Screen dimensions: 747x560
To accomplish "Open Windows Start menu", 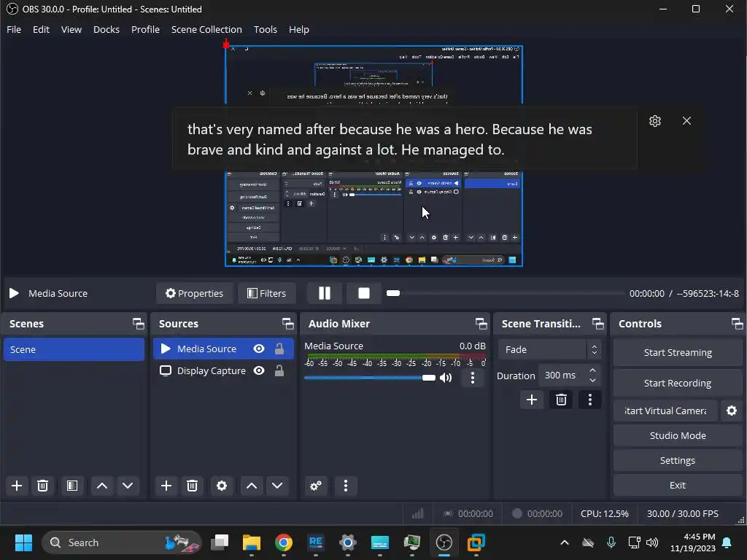I will pos(23,542).
